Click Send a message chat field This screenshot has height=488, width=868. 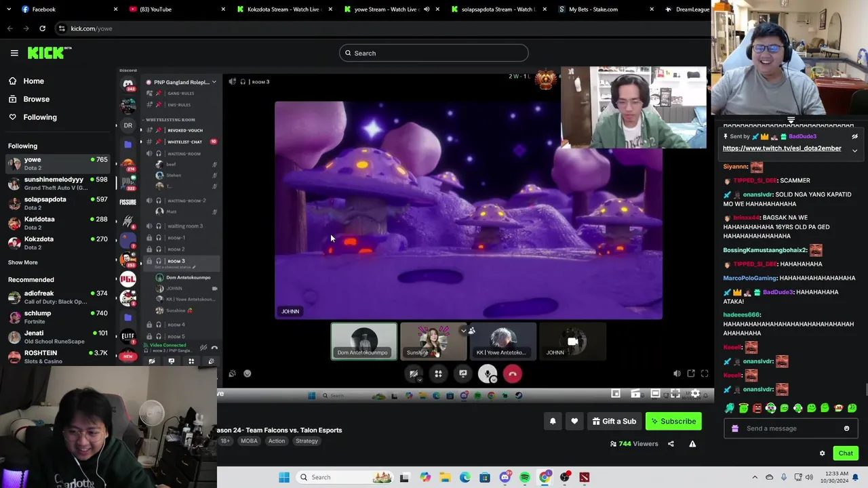tap(791, 428)
